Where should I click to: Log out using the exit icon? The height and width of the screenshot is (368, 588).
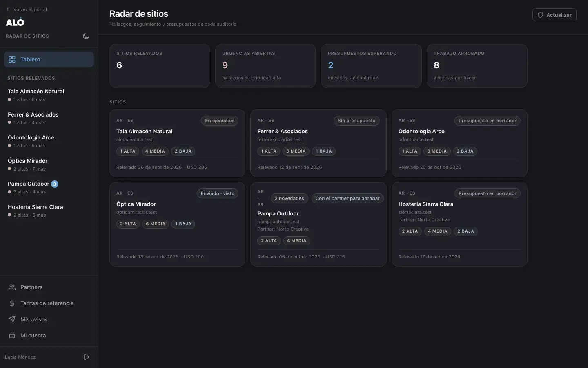tap(87, 357)
